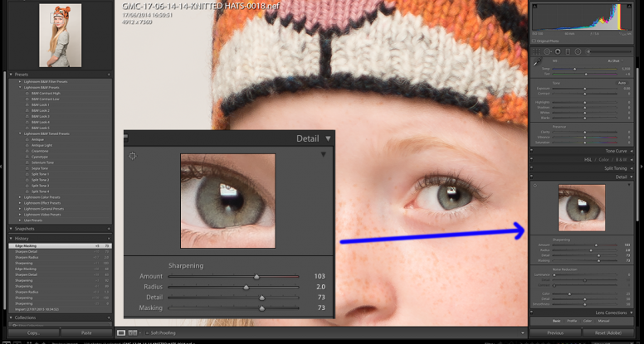Image resolution: width=644 pixels, height=344 pixels.
Task: Select the Graduated Filter tool
Action: (x=568, y=51)
